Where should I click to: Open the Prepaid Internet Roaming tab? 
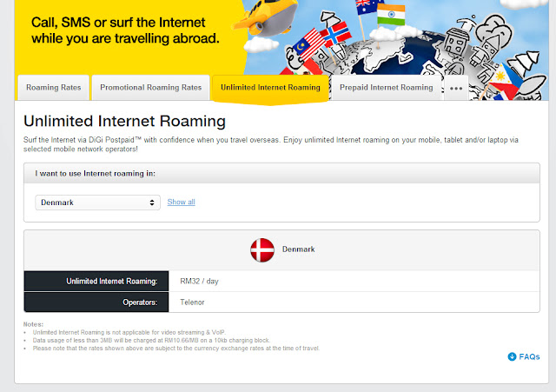(386, 87)
